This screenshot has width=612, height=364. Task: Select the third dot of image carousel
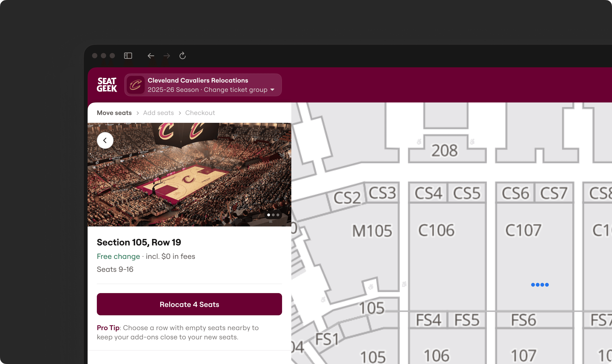(278, 215)
